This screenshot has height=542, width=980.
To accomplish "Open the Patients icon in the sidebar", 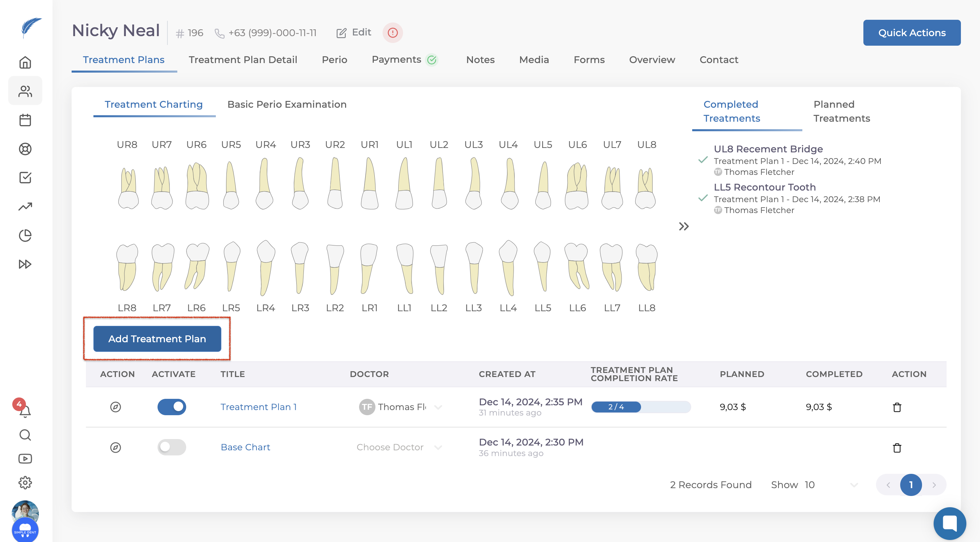I will [x=25, y=91].
